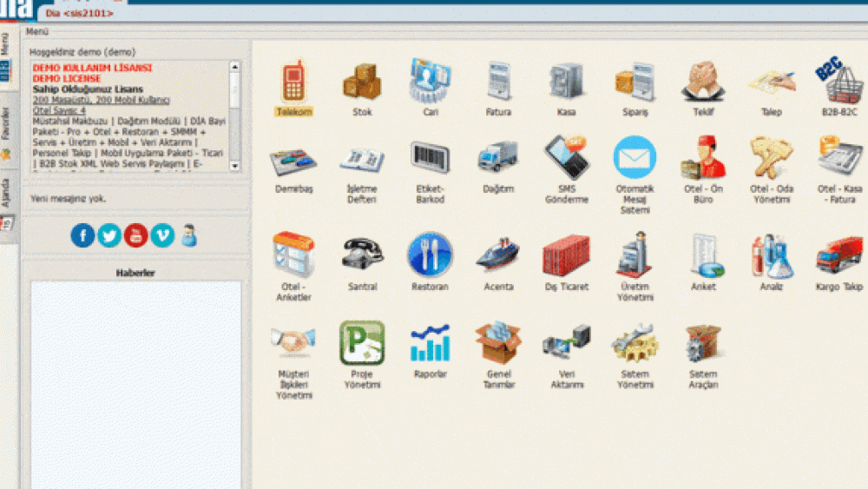
Task: Launch the Fatura invoice module
Action: pos(498,83)
